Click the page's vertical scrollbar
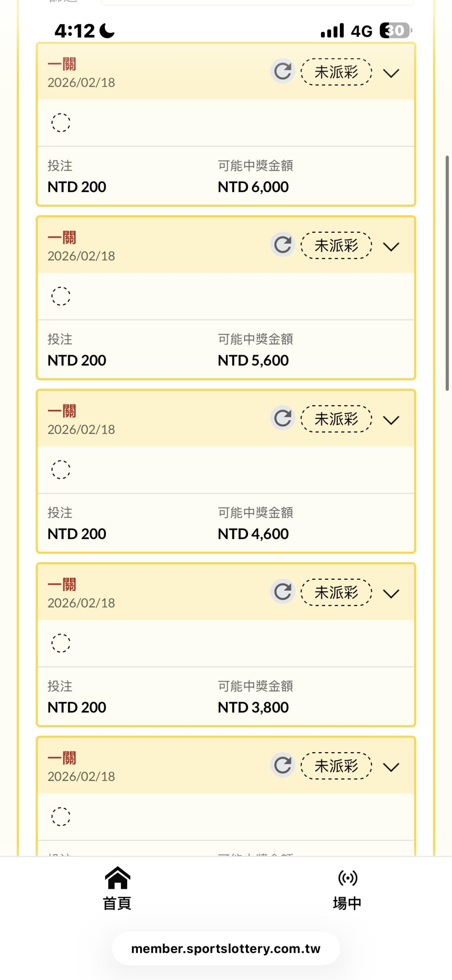The width and height of the screenshot is (452, 980). point(447,273)
